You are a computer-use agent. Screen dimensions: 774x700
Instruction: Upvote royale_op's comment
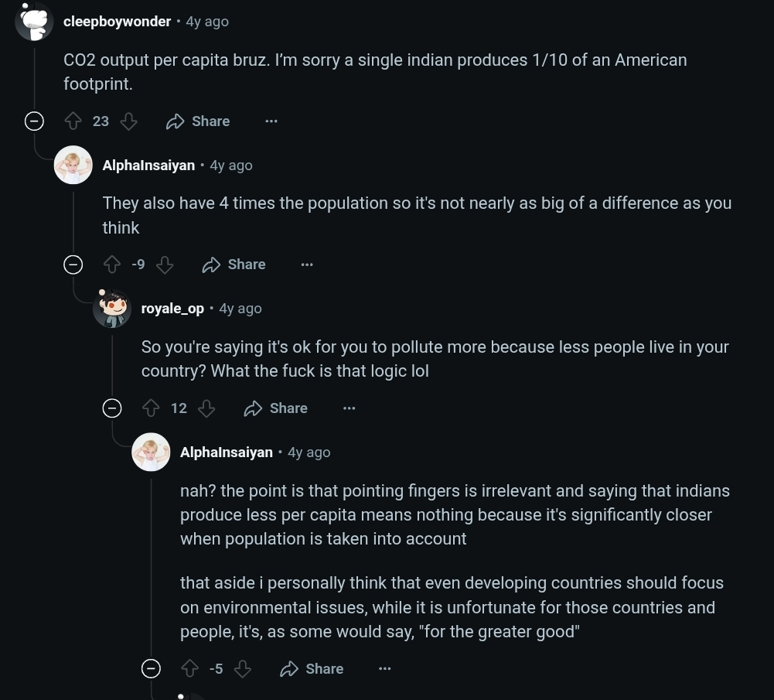(x=152, y=408)
